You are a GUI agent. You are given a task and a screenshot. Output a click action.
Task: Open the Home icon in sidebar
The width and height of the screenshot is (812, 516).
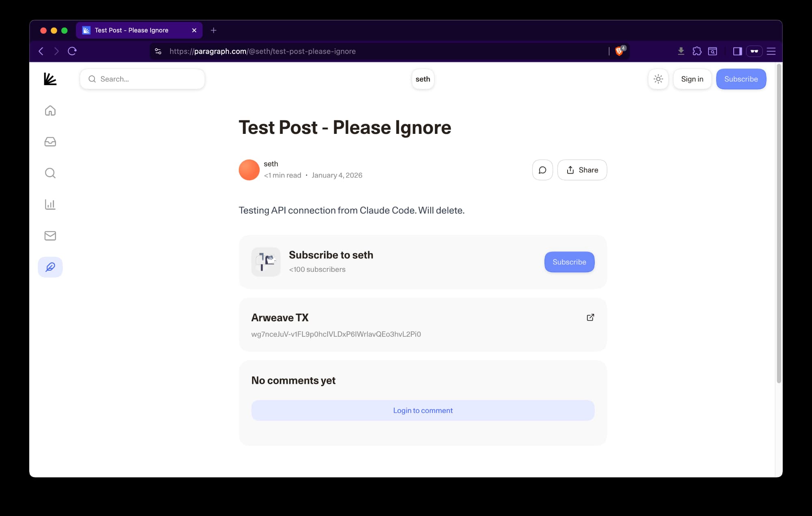tap(50, 110)
